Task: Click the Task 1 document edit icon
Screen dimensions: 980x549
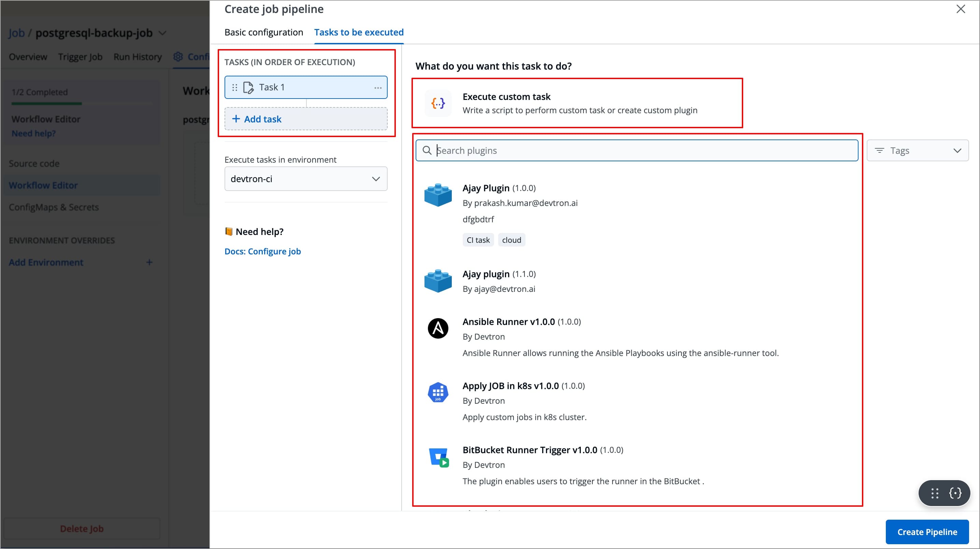Action: [248, 87]
